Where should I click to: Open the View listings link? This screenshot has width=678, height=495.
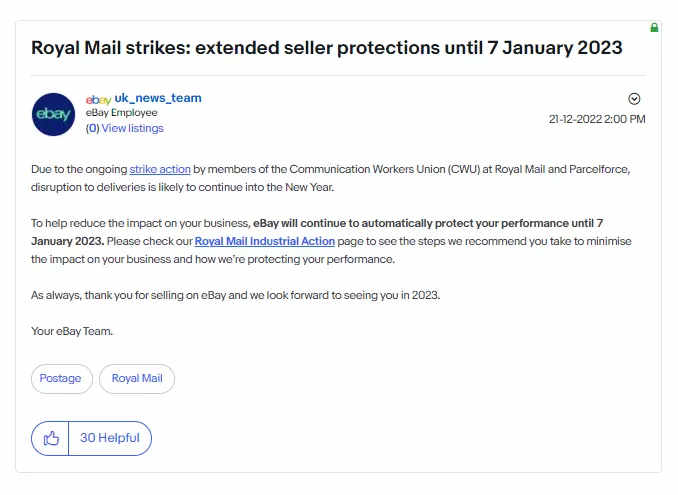point(132,128)
